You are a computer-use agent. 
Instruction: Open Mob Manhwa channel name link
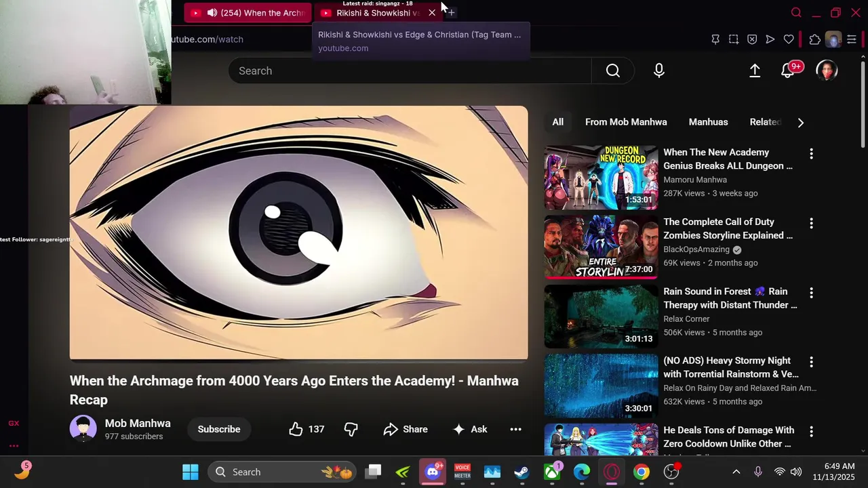[x=138, y=423]
